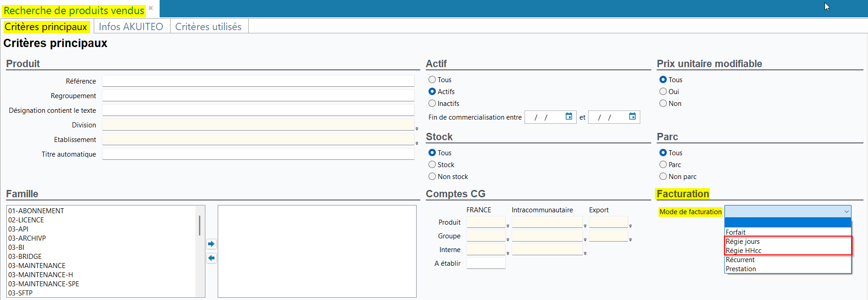Click the right arrow to add family
The image size is (868, 300).
pos(211,244)
